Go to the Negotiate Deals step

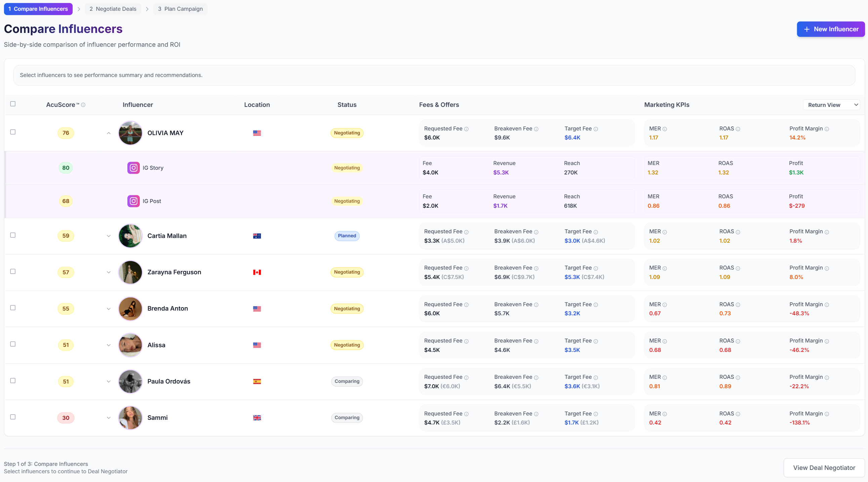[113, 9]
